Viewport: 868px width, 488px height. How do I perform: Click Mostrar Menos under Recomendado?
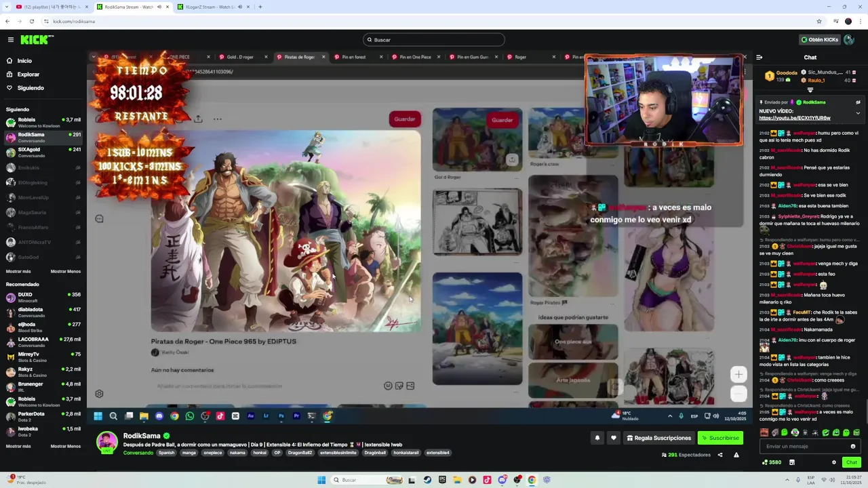tap(66, 446)
